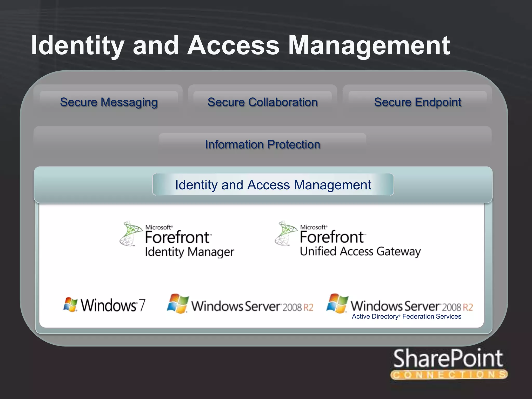Click the Forefront Unified Access Gateway logo icon
The image size is (532, 399).
[286, 233]
